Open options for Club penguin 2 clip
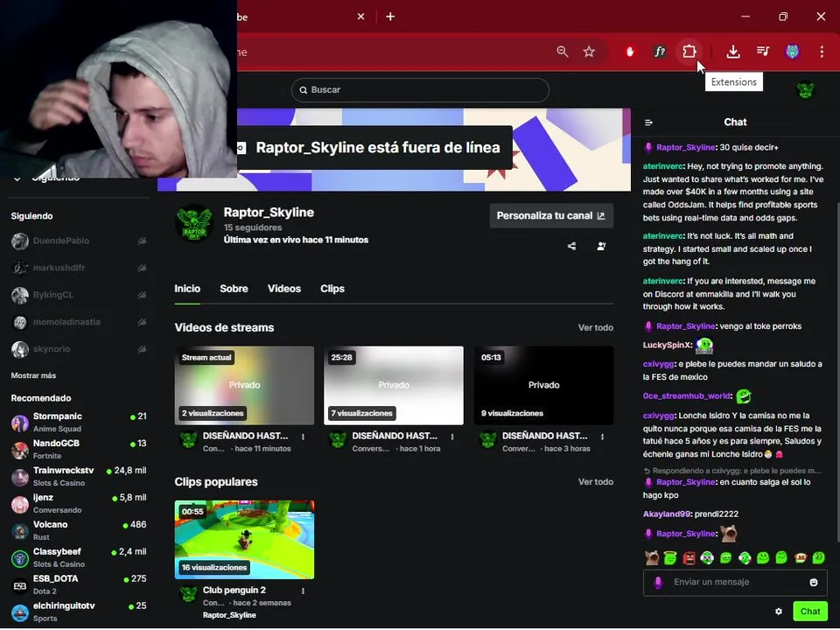This screenshot has height=630, width=840. pos(303,591)
